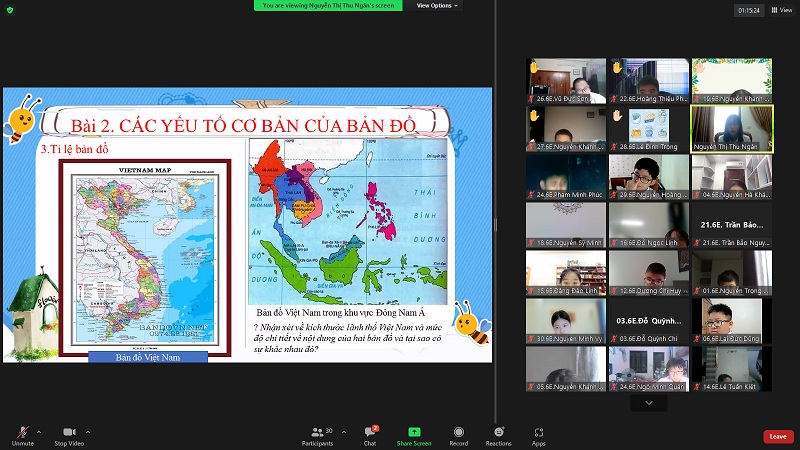Switch layout using the View button
This screenshot has width=800, height=450.
781,10
